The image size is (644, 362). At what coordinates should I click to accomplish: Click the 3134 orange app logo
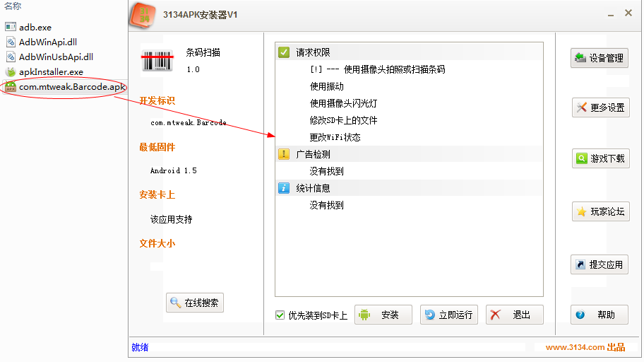[143, 16]
